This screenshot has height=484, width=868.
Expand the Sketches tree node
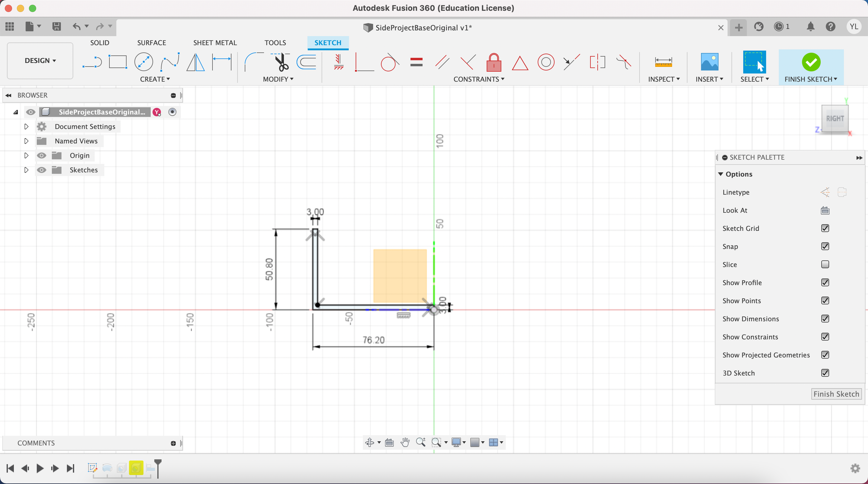point(26,170)
